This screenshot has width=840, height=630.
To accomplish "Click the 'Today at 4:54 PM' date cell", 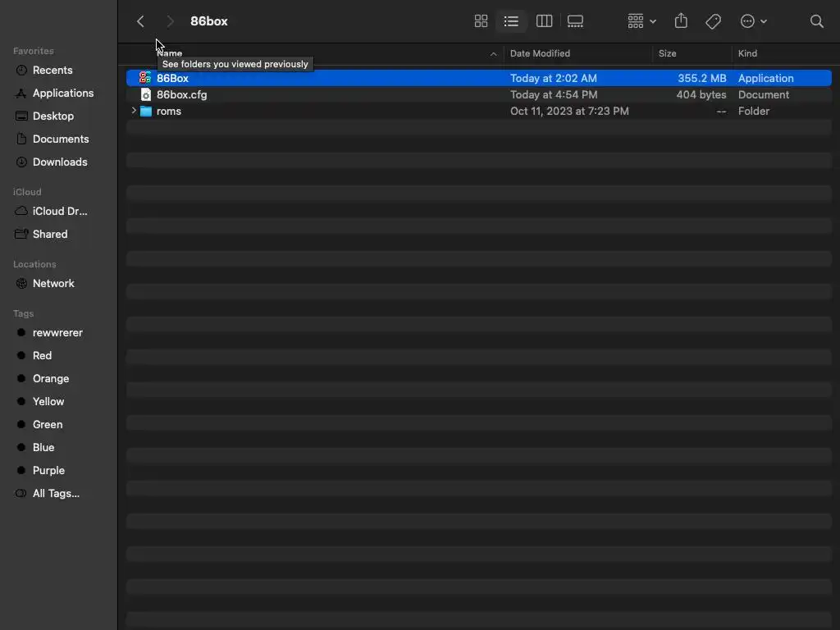I will (554, 95).
